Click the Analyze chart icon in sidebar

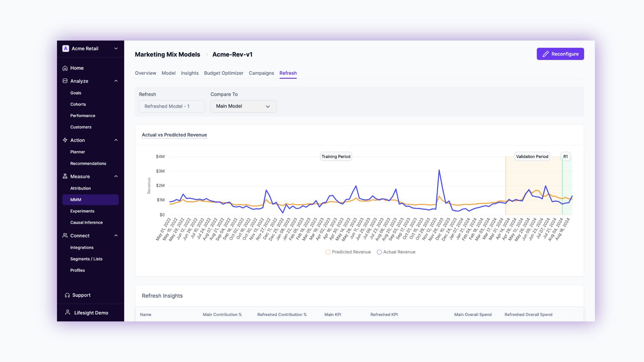[x=65, y=81]
